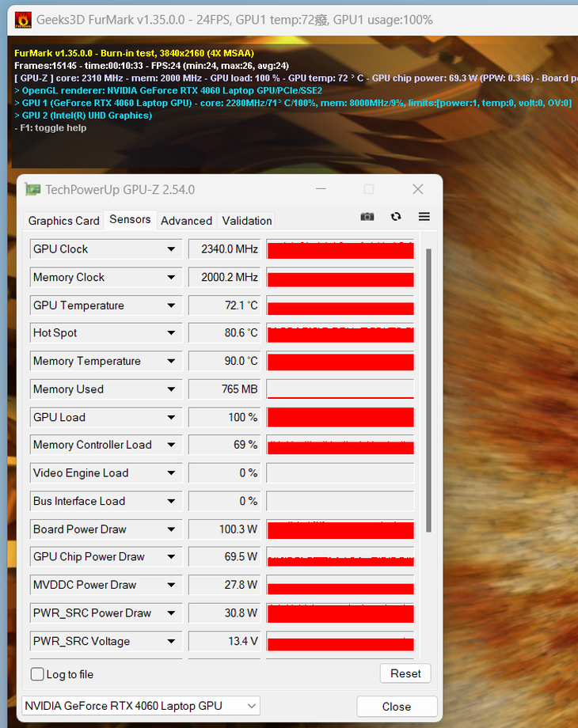This screenshot has width=578, height=728.
Task: Click the GPU-Z refresh icon
Action: 396,217
